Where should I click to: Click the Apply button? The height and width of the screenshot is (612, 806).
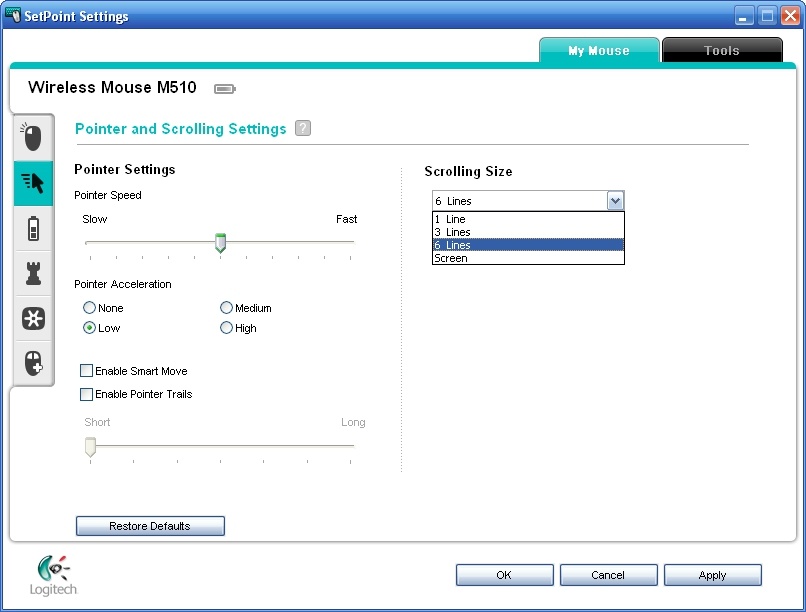coord(712,575)
